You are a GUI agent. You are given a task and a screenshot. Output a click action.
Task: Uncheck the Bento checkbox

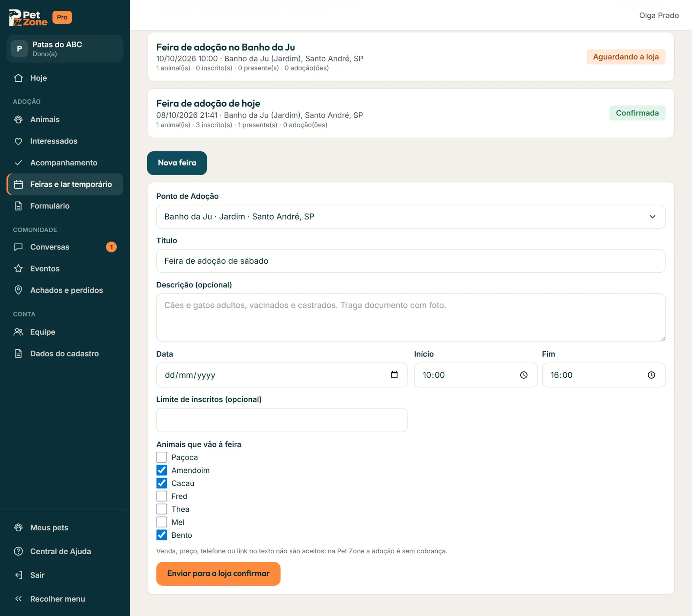[161, 535]
